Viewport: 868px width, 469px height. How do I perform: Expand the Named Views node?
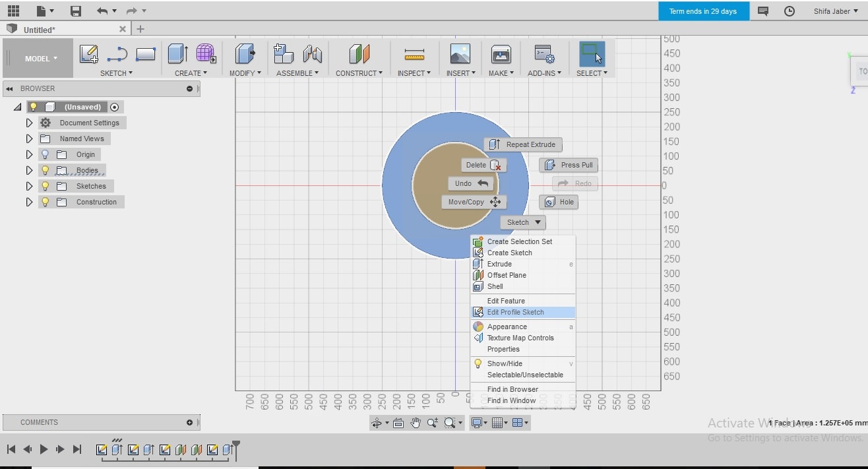click(29, 139)
